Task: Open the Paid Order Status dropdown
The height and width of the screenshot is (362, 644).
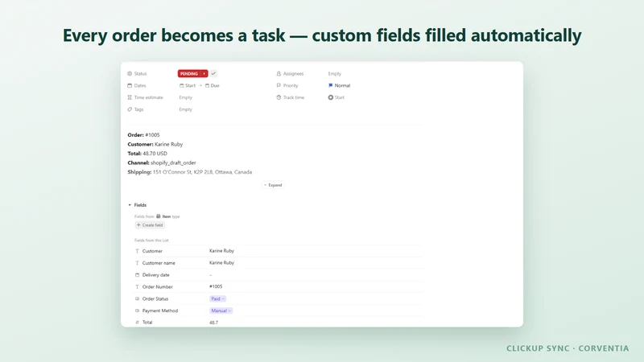Action: pyautogui.click(x=217, y=298)
